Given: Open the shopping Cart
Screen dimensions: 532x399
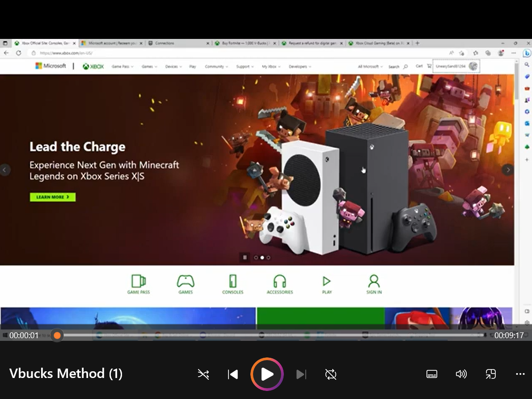Looking at the screenshot, I should coord(423,66).
